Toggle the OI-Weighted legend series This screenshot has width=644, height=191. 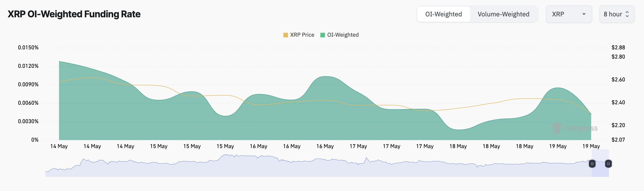pyautogui.click(x=340, y=35)
